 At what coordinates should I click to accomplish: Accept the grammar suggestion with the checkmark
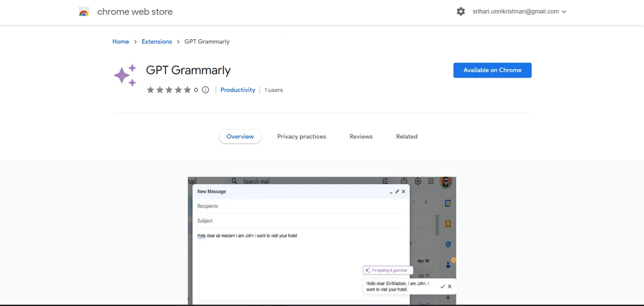point(442,286)
